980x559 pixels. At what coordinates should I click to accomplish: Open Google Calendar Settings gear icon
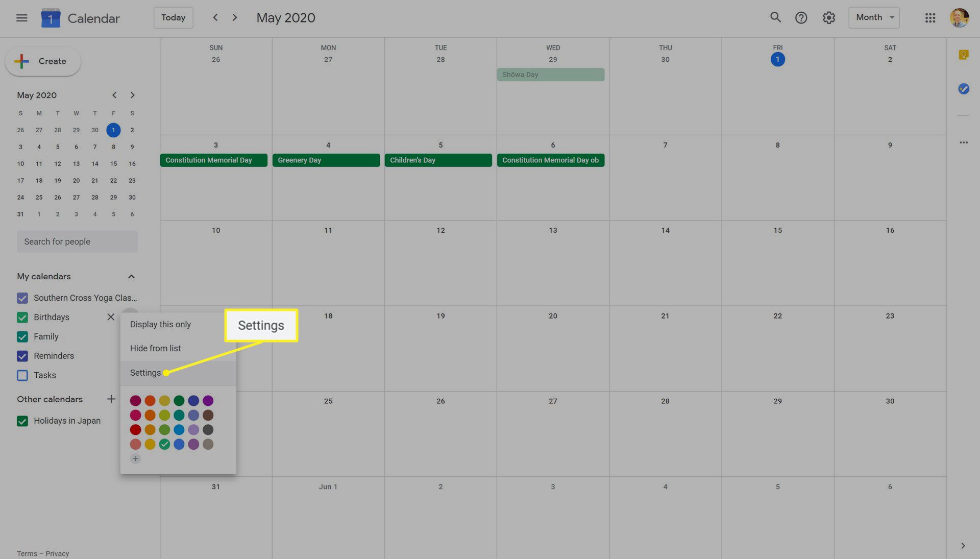828,17
